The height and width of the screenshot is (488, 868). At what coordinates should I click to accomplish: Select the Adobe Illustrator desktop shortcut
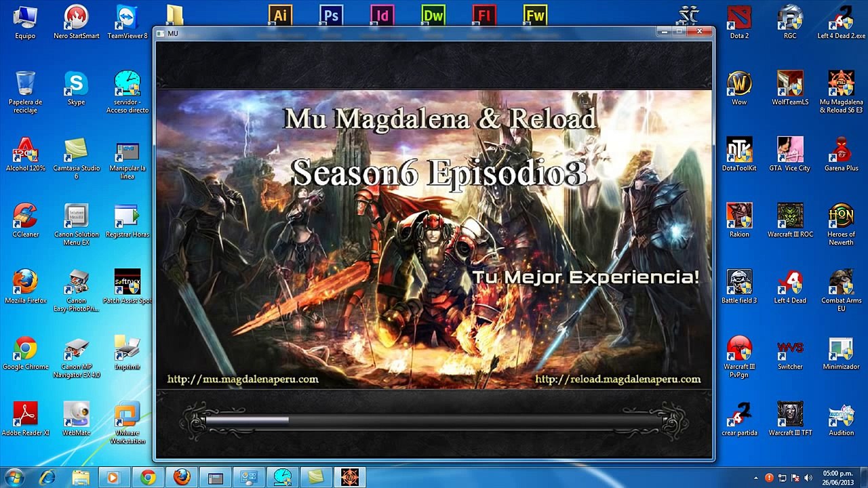click(280, 15)
